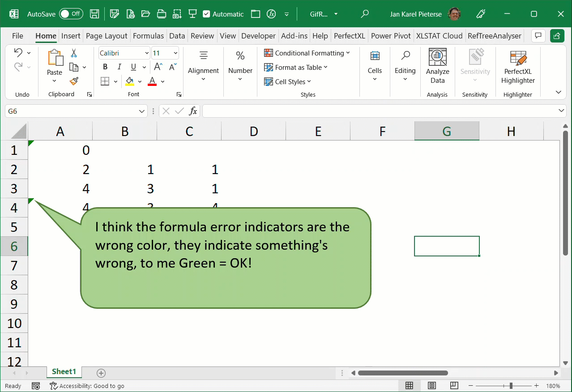Toggle Automatic calculation in Quick Access Toolbar

tap(222, 14)
